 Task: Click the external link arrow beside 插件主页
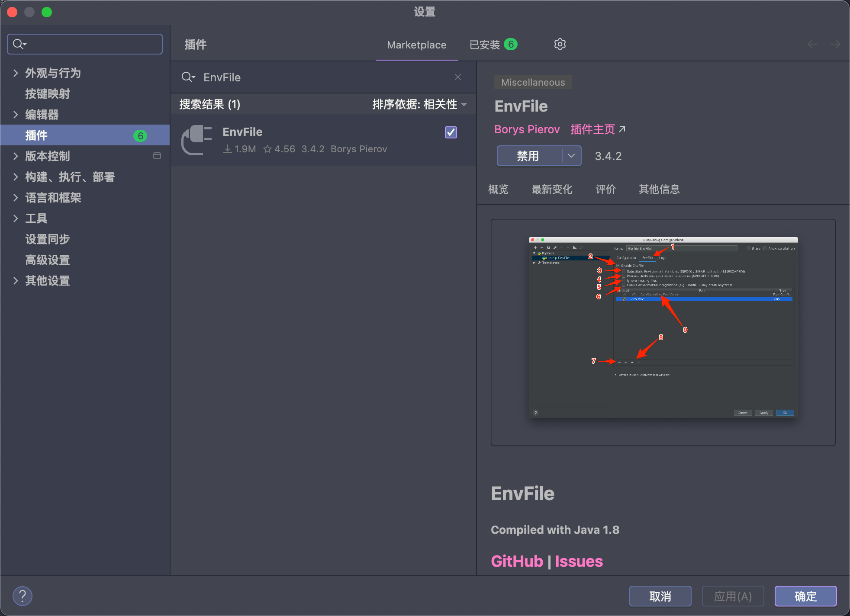[622, 129]
